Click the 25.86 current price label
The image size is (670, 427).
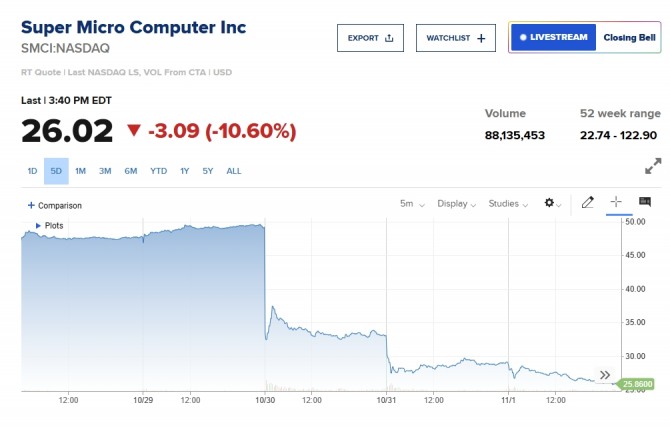point(637,383)
